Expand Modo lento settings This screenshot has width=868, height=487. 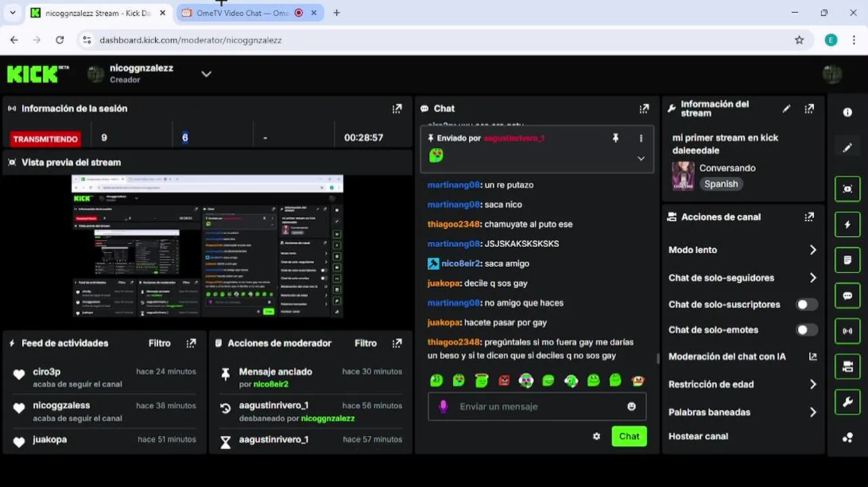(x=813, y=250)
